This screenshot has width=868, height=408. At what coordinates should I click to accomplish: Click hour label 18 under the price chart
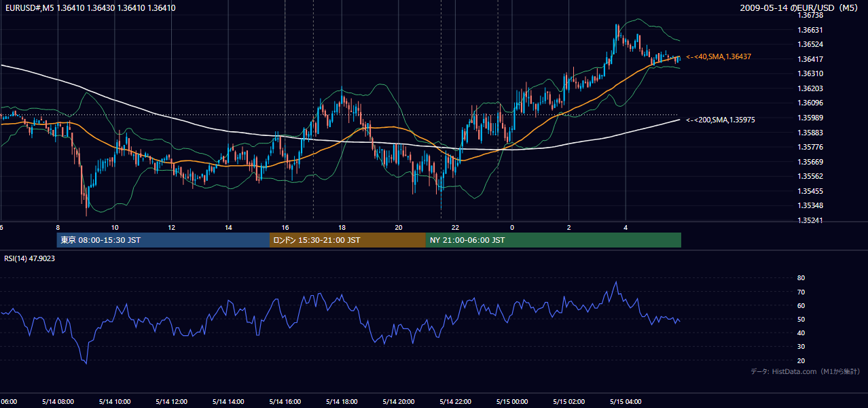[x=342, y=227]
